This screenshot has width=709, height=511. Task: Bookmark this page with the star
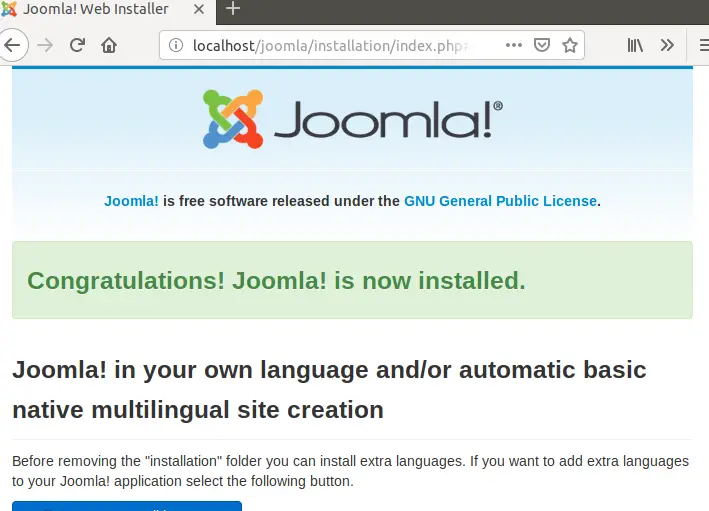pyautogui.click(x=570, y=45)
